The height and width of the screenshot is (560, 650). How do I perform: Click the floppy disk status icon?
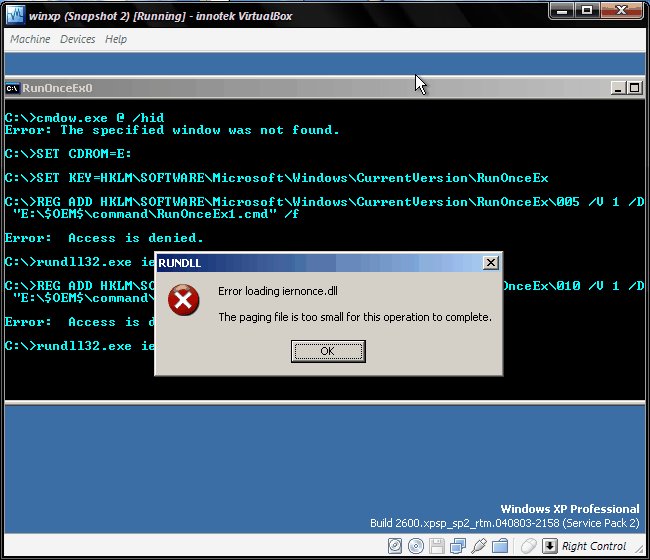pos(437,546)
